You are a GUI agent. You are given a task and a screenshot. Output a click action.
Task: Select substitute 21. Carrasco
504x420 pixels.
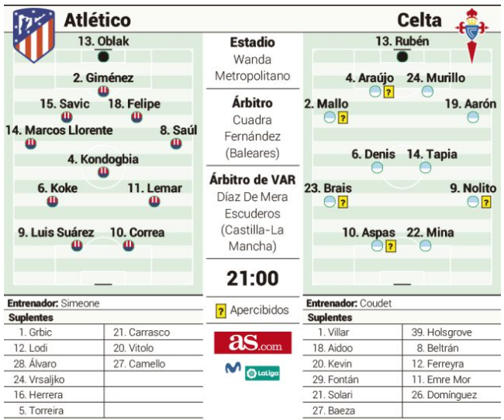[x=141, y=332]
